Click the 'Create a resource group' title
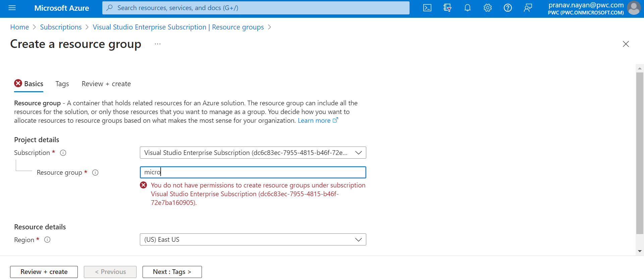Viewport: 644px width, 280px height. (75, 44)
